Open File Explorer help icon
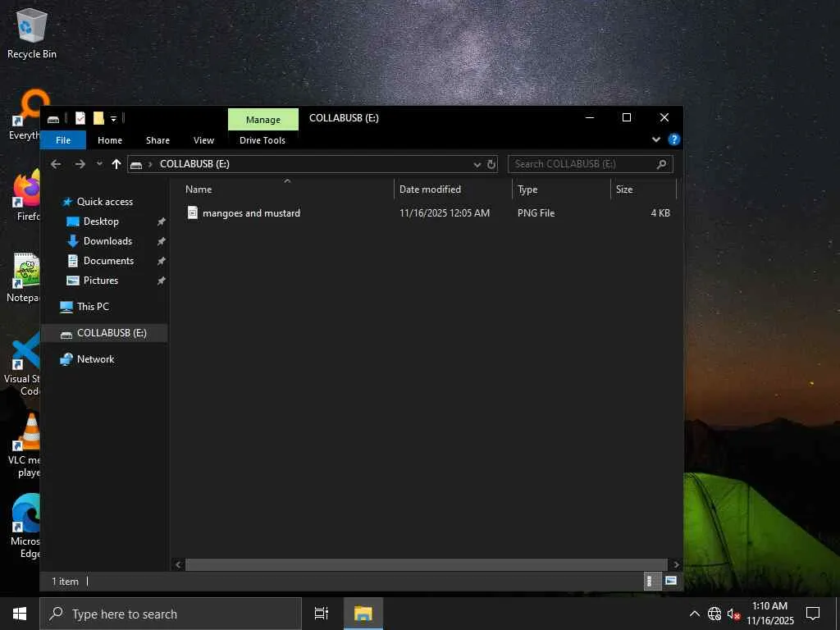The height and width of the screenshot is (630, 840). [x=674, y=139]
